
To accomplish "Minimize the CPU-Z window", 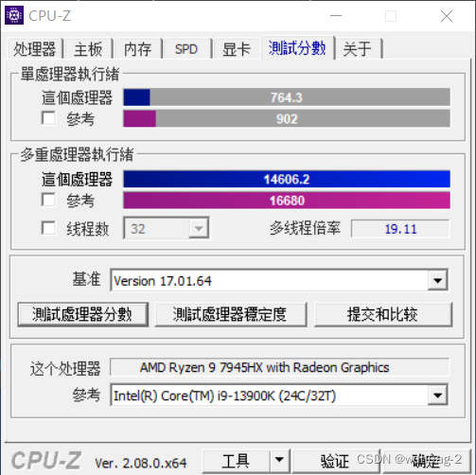I will [x=336, y=15].
